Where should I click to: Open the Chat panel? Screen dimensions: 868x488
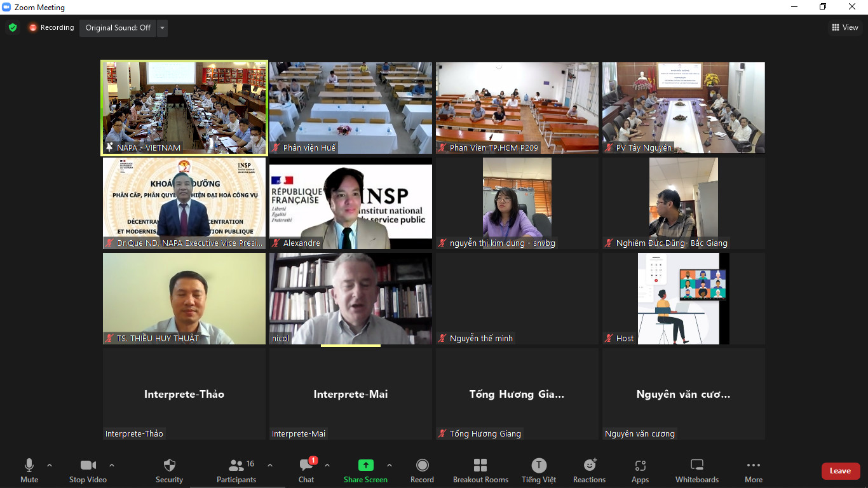tap(306, 471)
